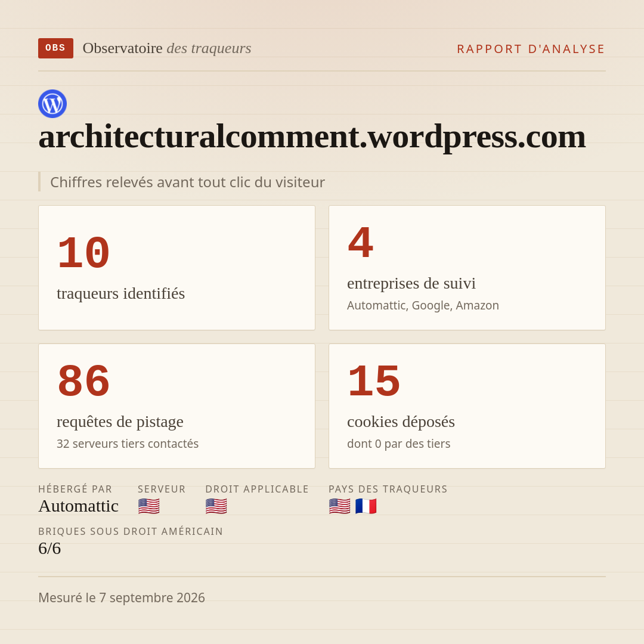Click the number 86 of tracking requests

pyautogui.click(x=83, y=380)
